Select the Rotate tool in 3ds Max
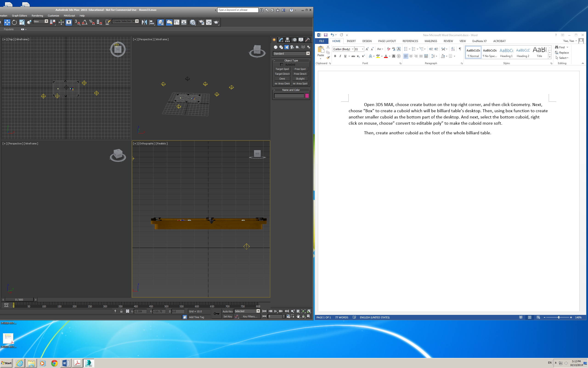Screen dimensions: 588x368 coord(14,22)
